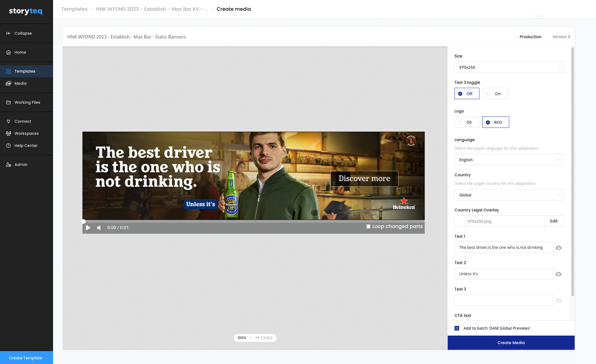Click the play button on preview
This screenshot has width=596, height=364.
(88, 227)
